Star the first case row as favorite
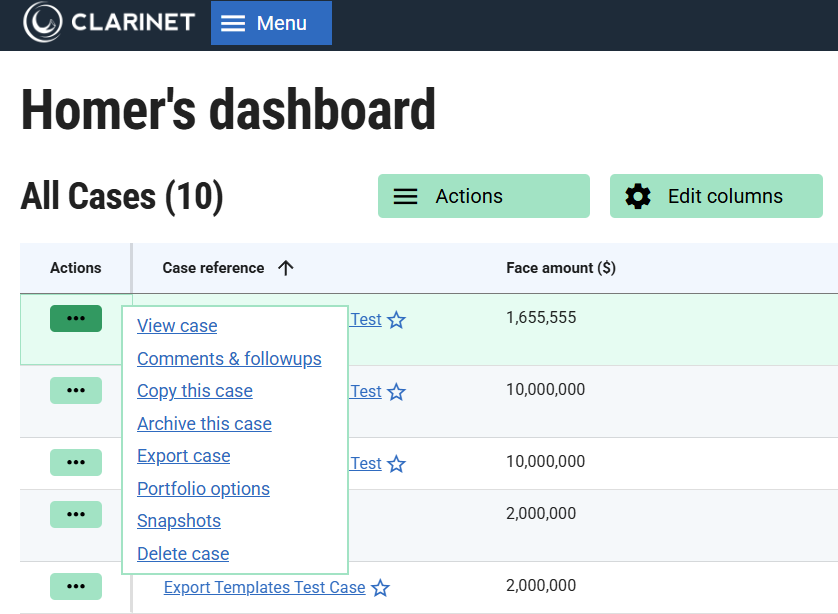This screenshot has height=614, width=838. (397, 320)
